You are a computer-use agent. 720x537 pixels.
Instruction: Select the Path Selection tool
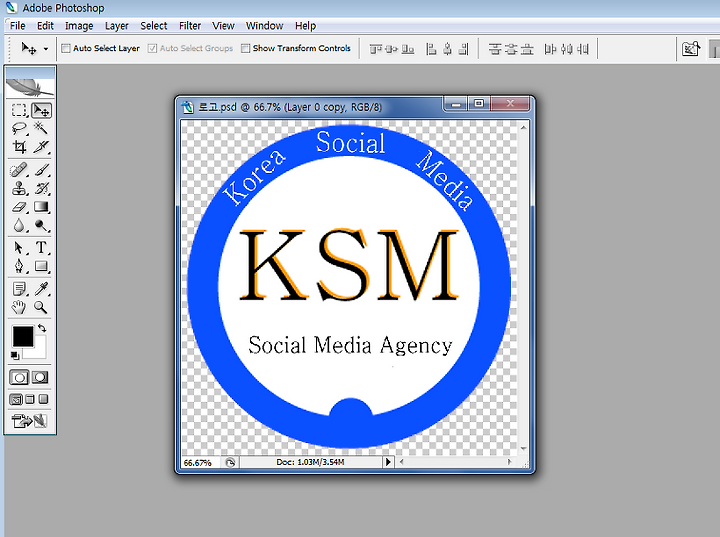point(19,248)
